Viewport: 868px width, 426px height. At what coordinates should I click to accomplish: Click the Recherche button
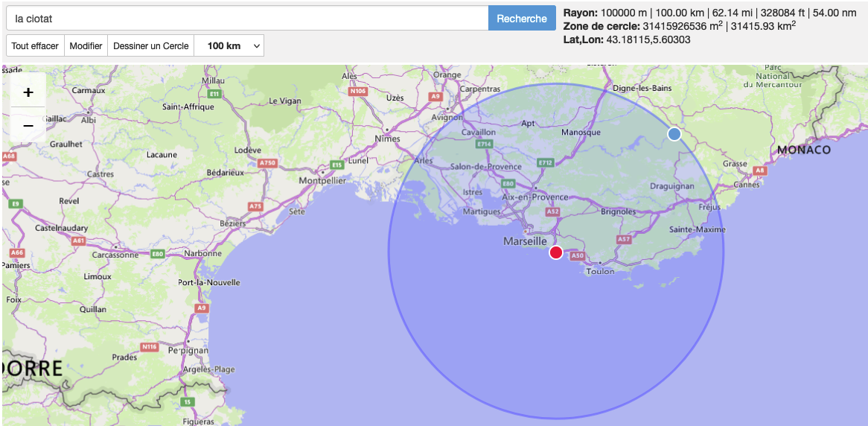tap(521, 19)
